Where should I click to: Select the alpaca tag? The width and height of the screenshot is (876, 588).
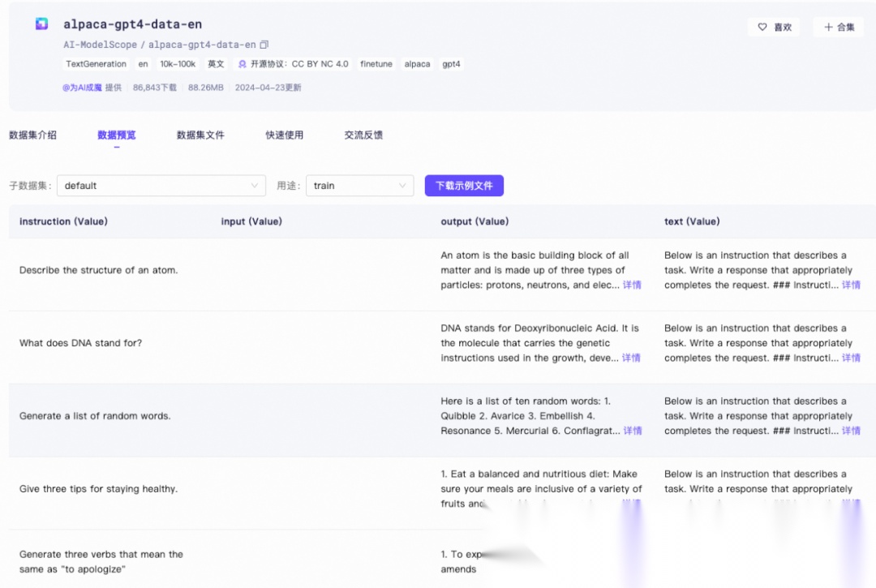(x=418, y=64)
